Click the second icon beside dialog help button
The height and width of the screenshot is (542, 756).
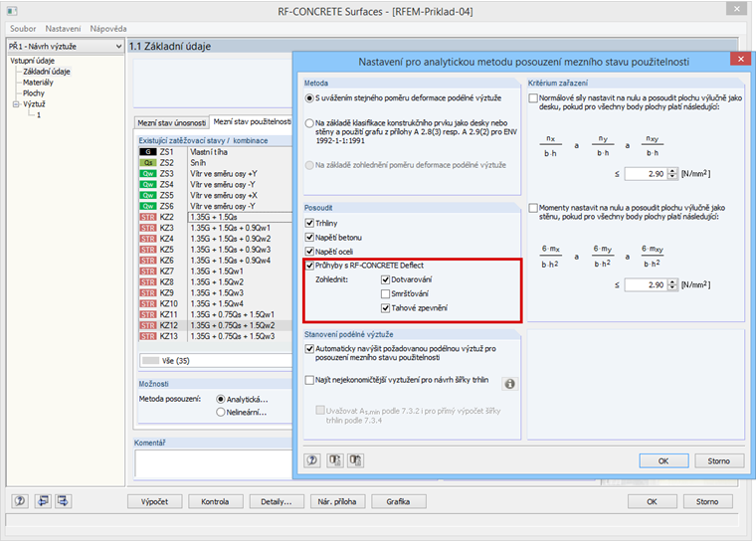tap(335, 460)
